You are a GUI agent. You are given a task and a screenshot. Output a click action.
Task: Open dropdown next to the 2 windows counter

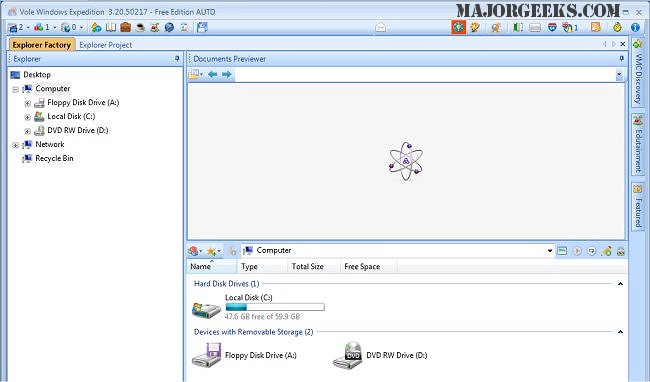[x=28, y=27]
